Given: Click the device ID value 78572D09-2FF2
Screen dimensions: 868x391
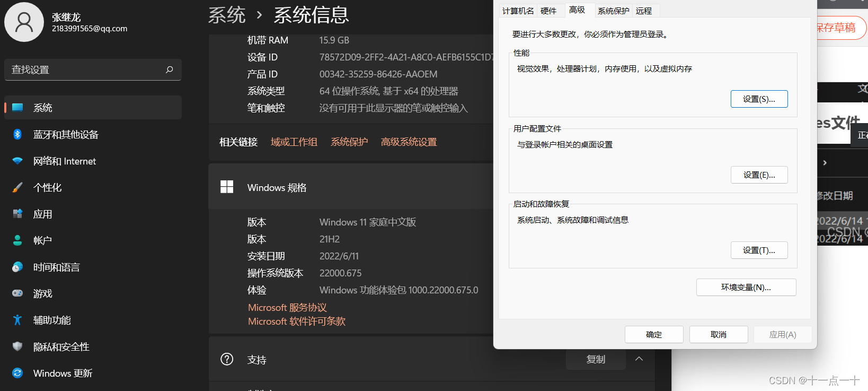Looking at the screenshot, I should 406,57.
